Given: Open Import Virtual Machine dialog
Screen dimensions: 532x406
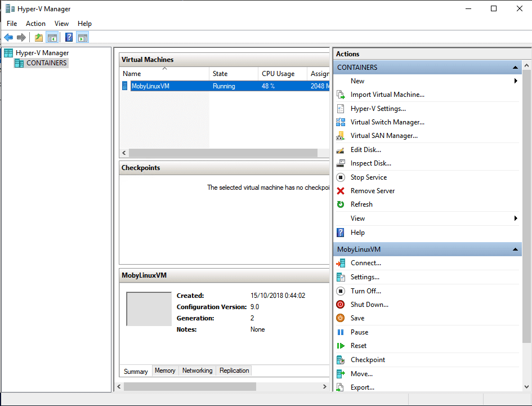Looking at the screenshot, I should 385,95.
